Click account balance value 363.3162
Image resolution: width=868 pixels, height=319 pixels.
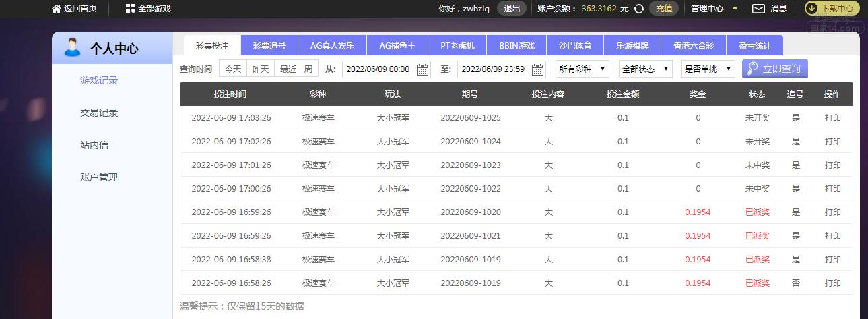click(600, 9)
